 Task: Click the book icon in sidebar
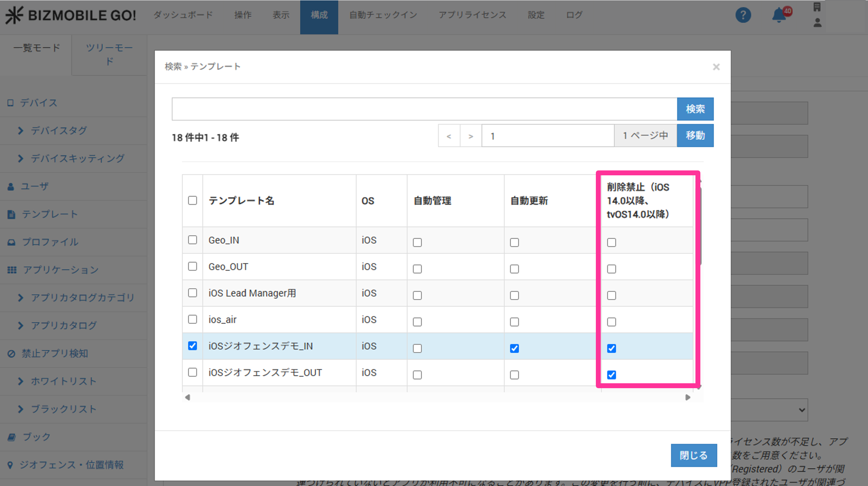(x=11, y=437)
